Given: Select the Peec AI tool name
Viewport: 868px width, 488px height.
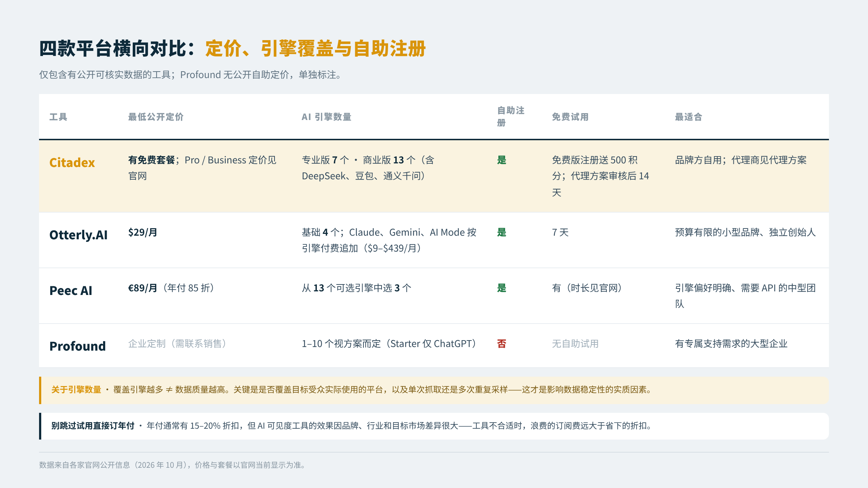Looking at the screenshot, I should (71, 291).
